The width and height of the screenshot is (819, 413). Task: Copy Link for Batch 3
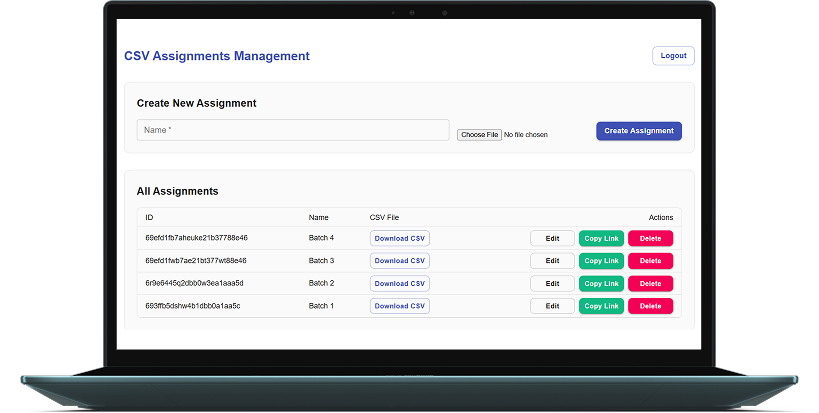(601, 261)
